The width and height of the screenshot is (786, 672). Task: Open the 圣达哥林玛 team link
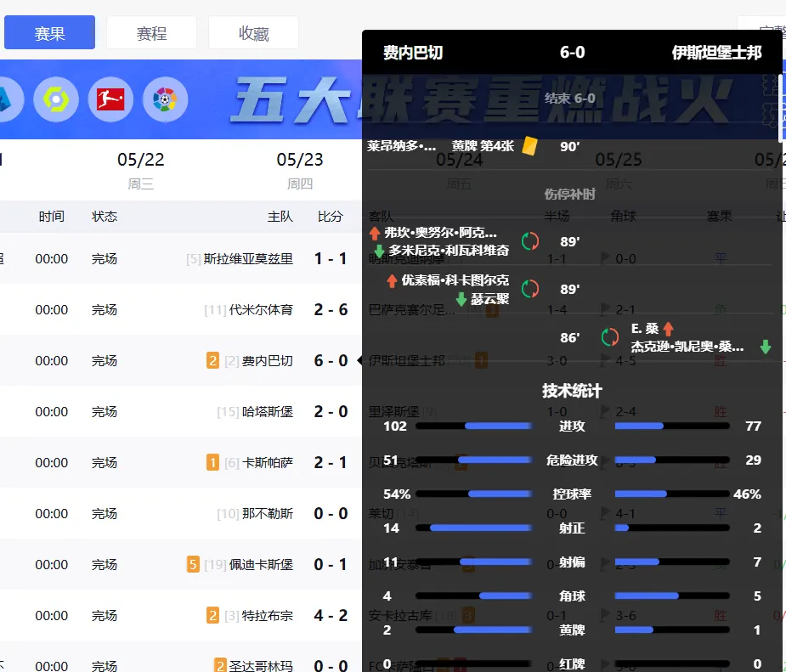(261, 666)
